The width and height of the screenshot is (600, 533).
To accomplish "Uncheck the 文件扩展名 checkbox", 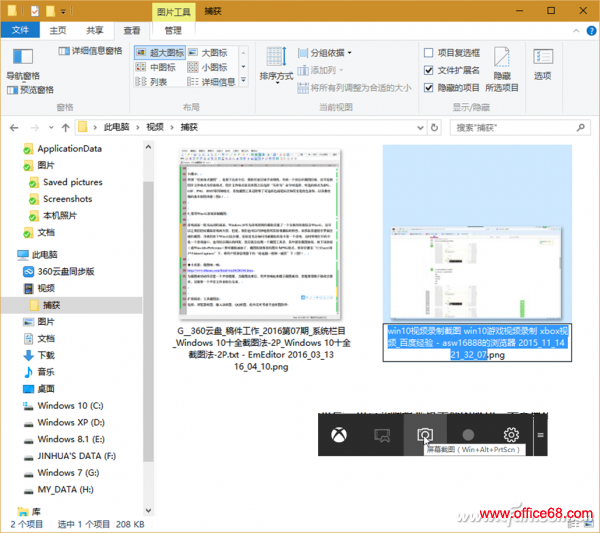I will tap(429, 70).
